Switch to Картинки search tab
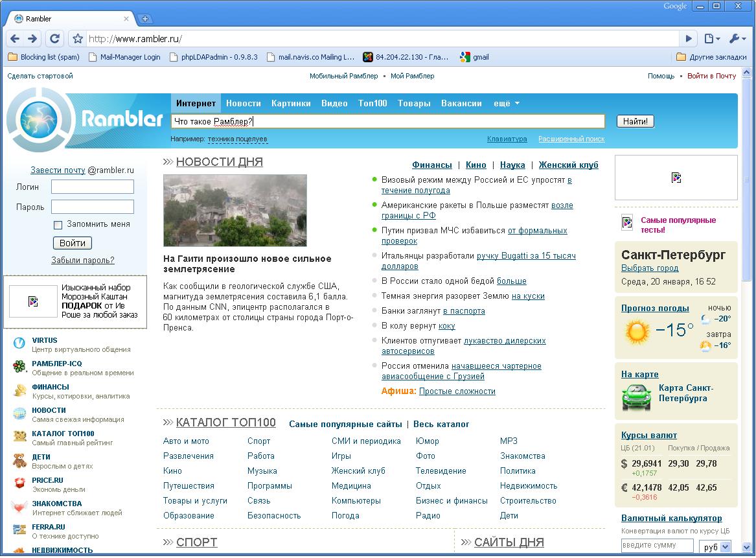The height and width of the screenshot is (558, 756). [291, 103]
